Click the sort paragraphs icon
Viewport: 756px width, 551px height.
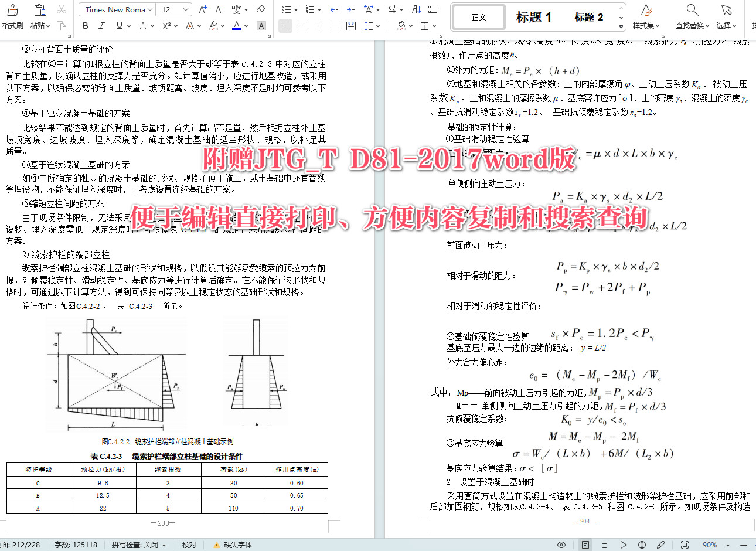417,9
